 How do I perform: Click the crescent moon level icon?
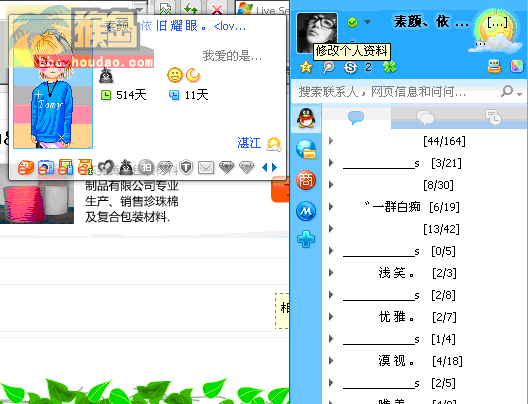[x=193, y=75]
